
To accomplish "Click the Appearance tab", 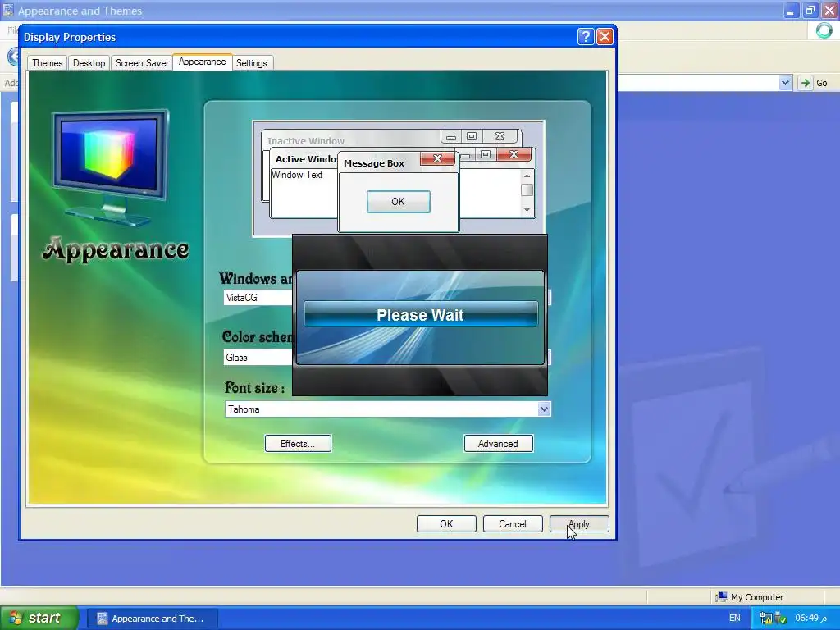I will coord(202,62).
